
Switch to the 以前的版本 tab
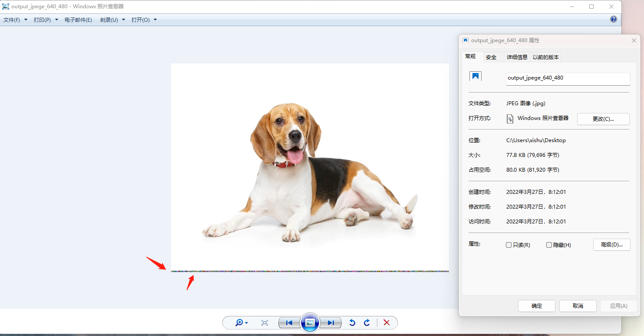(546, 57)
